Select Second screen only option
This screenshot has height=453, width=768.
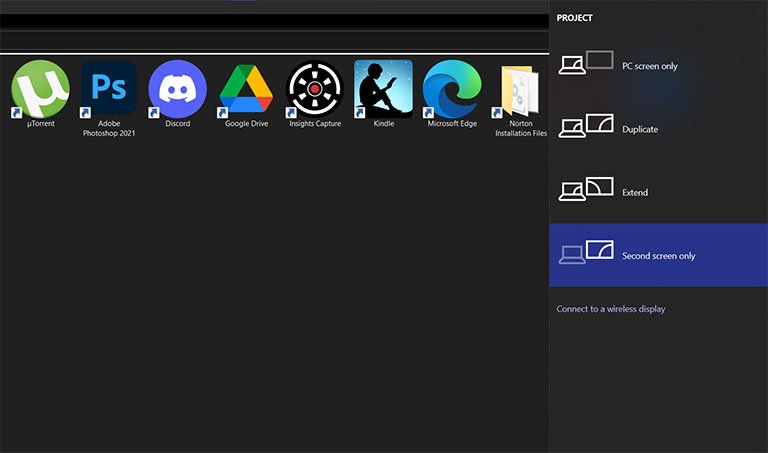click(x=658, y=255)
